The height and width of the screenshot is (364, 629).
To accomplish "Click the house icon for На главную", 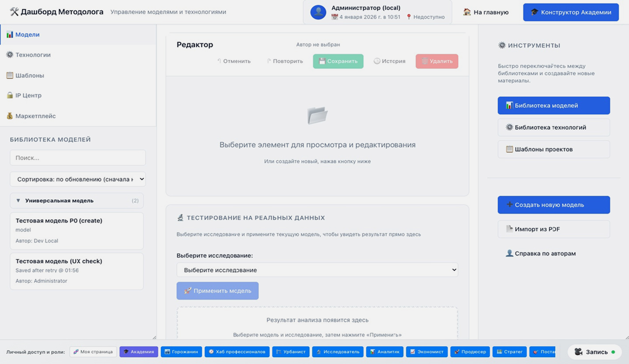I will pyautogui.click(x=467, y=12).
